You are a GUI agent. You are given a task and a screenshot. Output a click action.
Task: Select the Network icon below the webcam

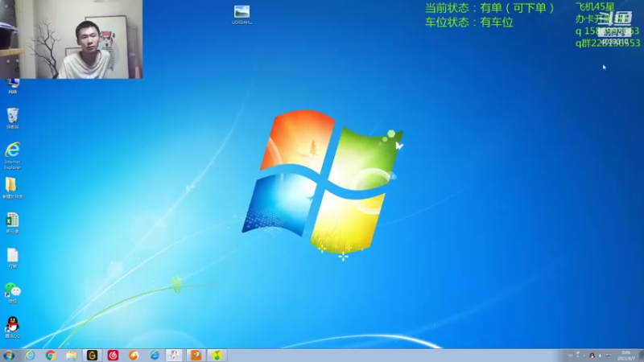[13, 86]
